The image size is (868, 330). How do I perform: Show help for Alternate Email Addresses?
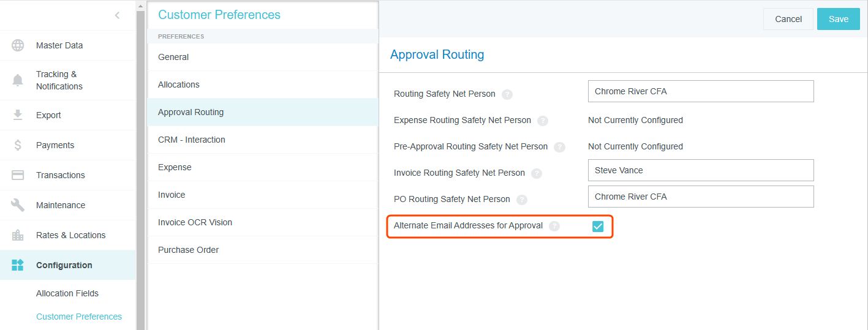pyautogui.click(x=554, y=226)
